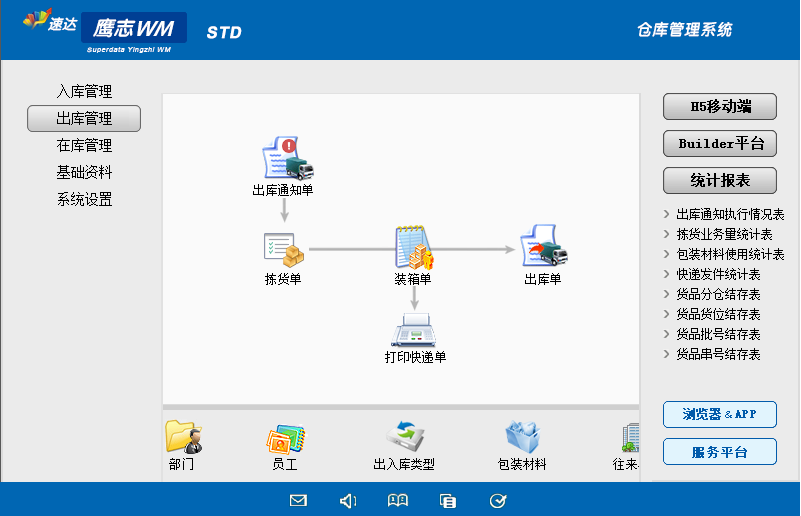The width and height of the screenshot is (801, 516).
Task: Click the H5移动端 button
Action: tap(720, 106)
